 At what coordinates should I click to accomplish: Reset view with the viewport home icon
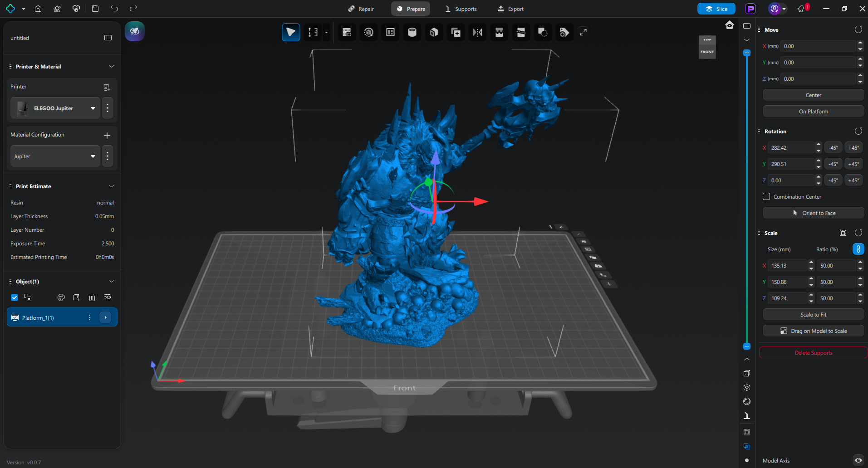[730, 25]
